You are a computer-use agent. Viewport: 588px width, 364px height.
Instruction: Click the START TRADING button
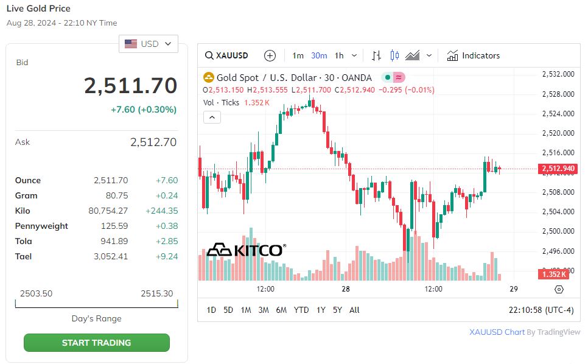(96, 343)
